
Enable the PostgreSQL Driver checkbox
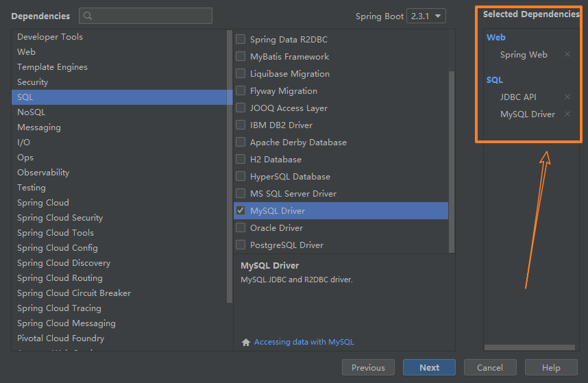tap(241, 245)
